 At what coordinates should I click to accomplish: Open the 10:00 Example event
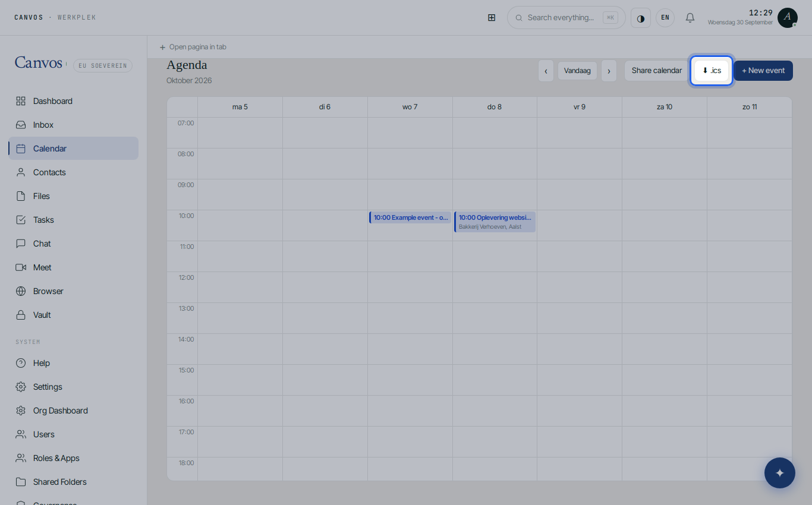coord(410,217)
